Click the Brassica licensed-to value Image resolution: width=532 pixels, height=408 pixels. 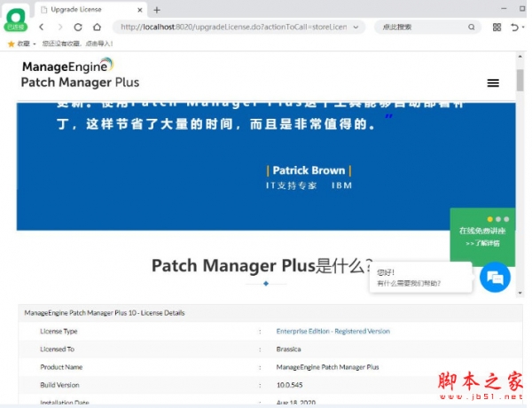point(288,349)
